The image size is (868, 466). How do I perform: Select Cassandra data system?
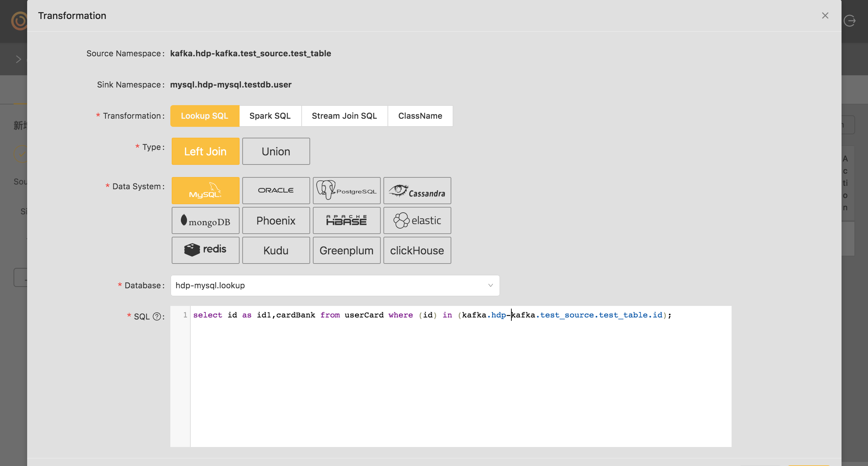[417, 190]
